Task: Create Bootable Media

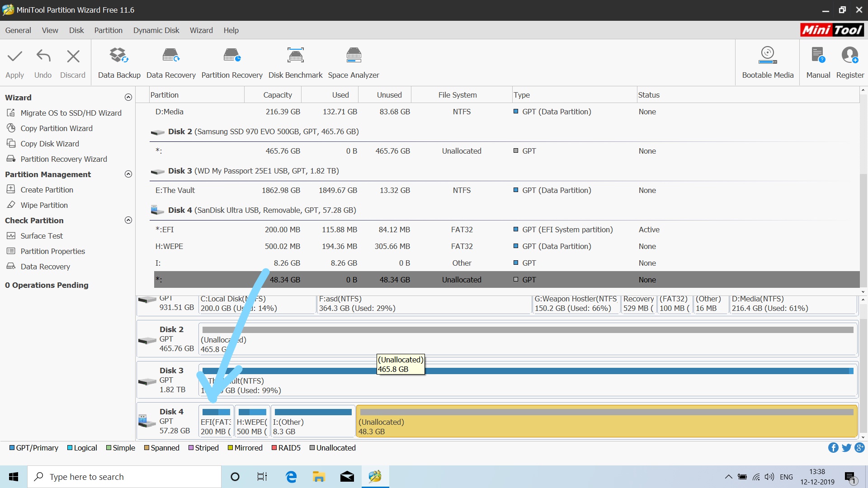Action: click(x=768, y=63)
